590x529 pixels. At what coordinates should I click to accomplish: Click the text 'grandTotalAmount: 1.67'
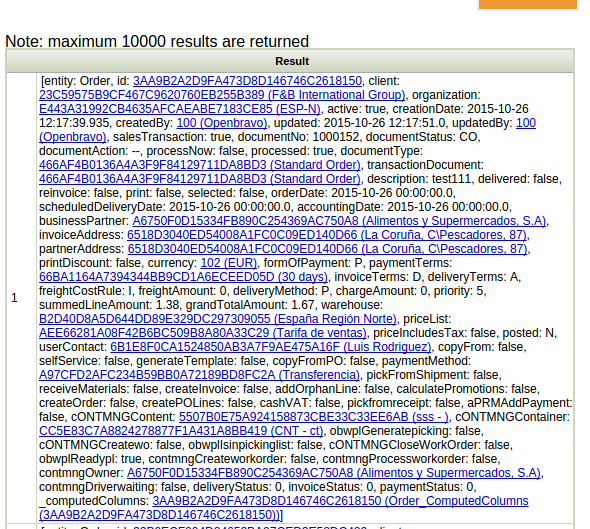click(250, 305)
